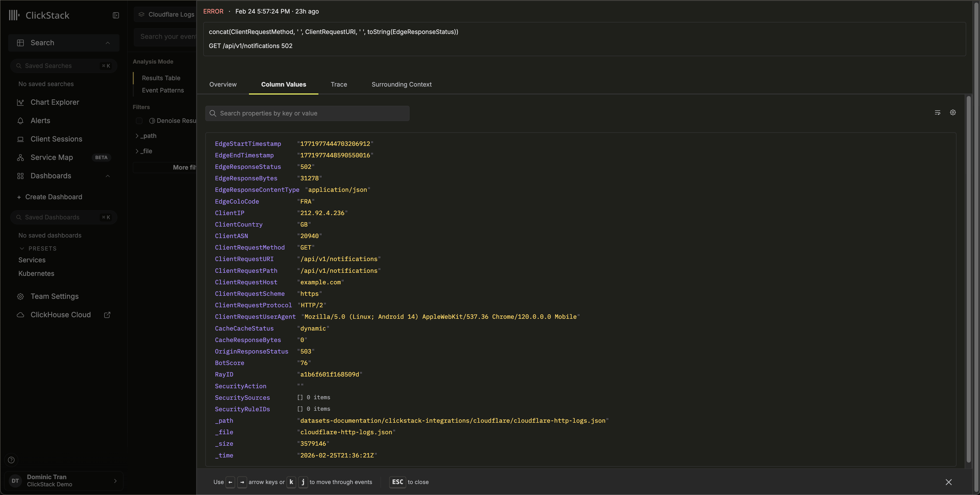Focus the Saved Searches input
Image resolution: width=980 pixels, height=495 pixels.
click(64, 66)
